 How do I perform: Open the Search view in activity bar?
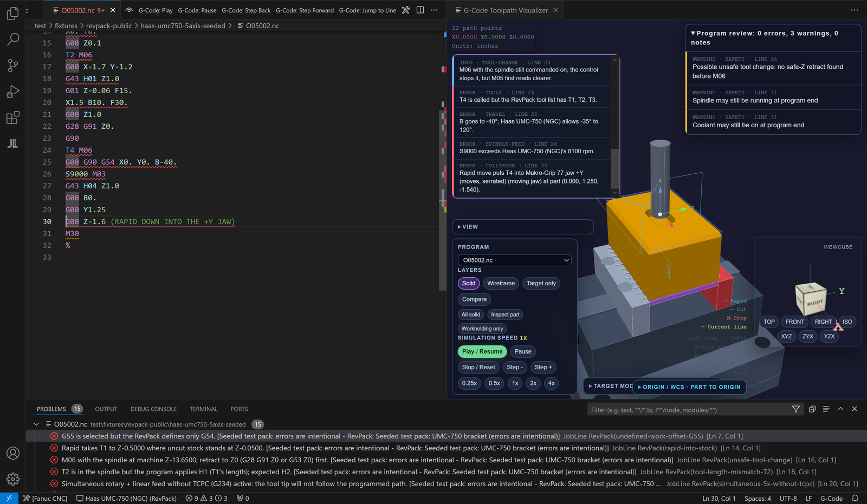coord(13,39)
